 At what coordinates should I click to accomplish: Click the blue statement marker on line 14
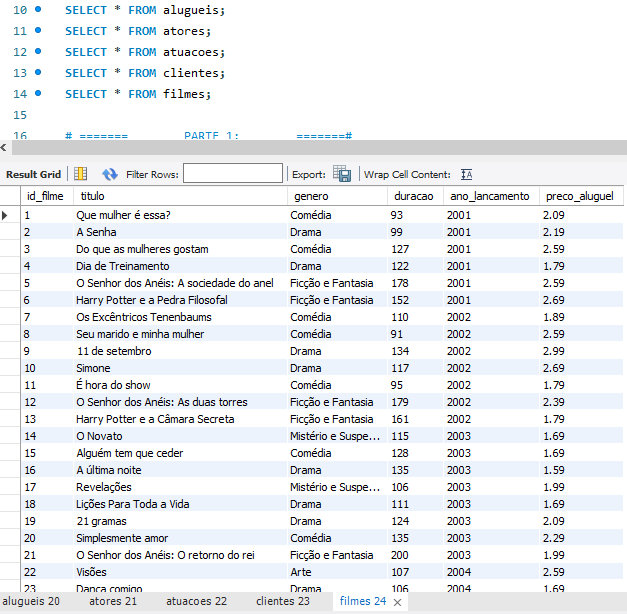click(38, 93)
